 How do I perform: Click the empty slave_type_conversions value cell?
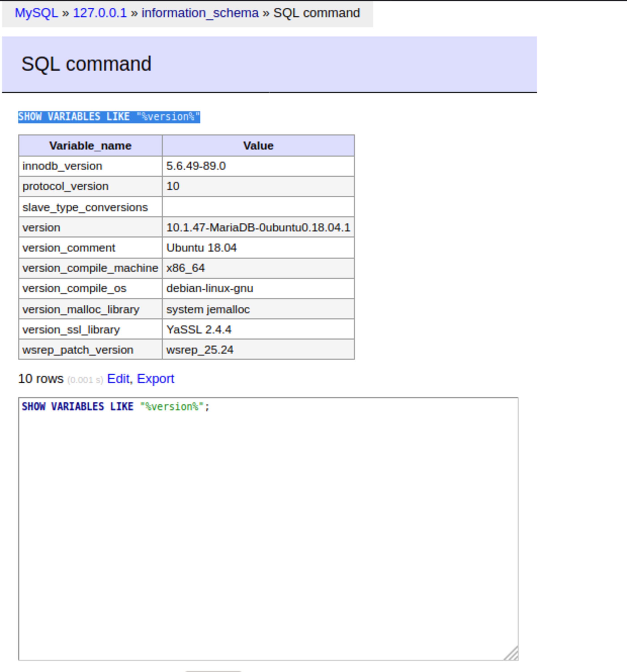pyautogui.click(x=258, y=207)
